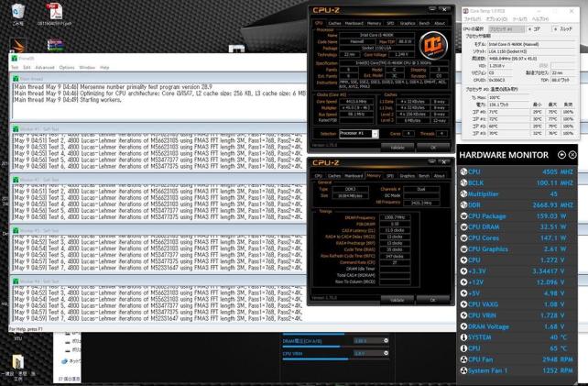Click the watt icon beside CPU Graphics
The width and height of the screenshot is (588, 386).
[463, 249]
